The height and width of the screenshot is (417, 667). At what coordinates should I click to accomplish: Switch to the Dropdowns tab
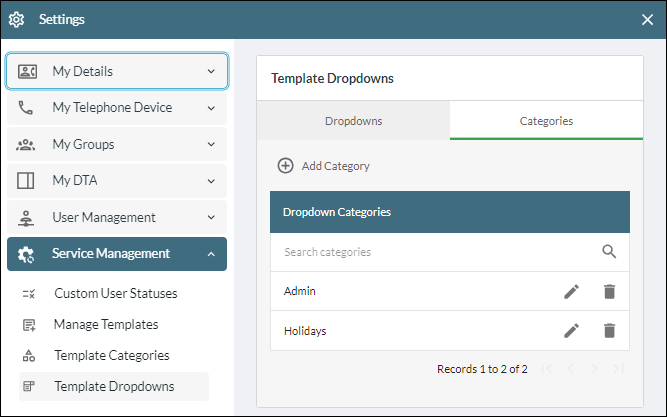353,121
